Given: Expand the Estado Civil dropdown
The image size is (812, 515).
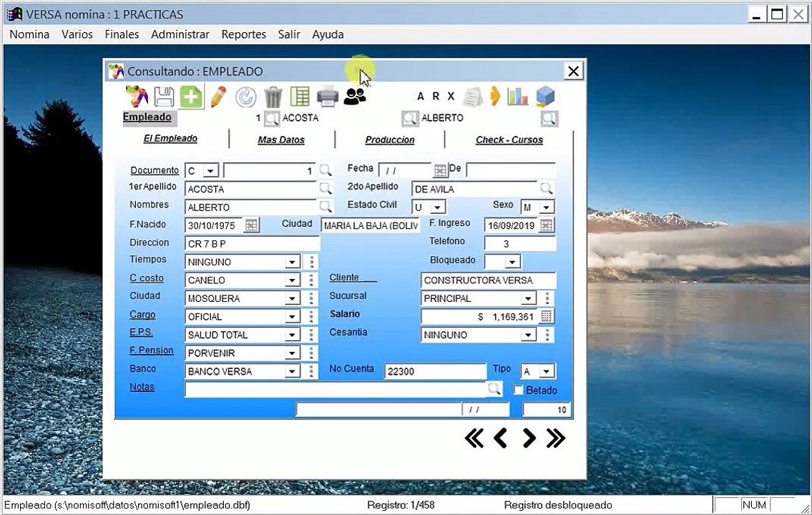Looking at the screenshot, I should (x=438, y=207).
